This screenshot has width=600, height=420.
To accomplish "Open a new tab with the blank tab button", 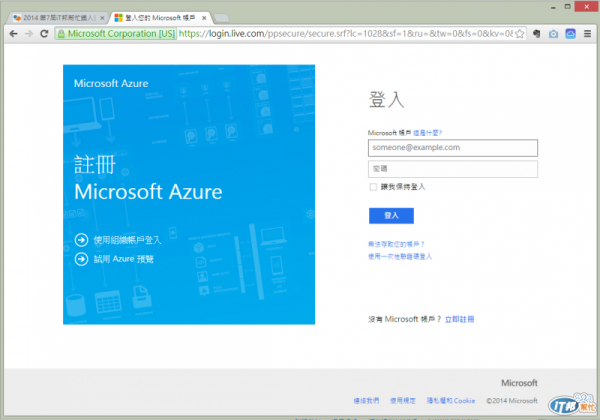I will pos(222,18).
